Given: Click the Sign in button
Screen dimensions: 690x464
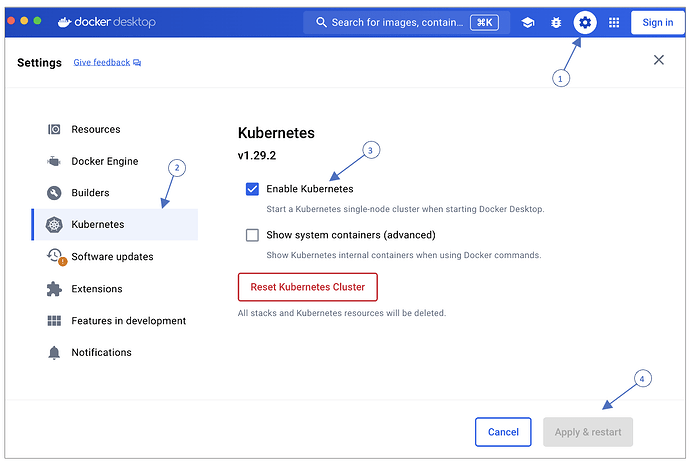Looking at the screenshot, I should tap(657, 22).
